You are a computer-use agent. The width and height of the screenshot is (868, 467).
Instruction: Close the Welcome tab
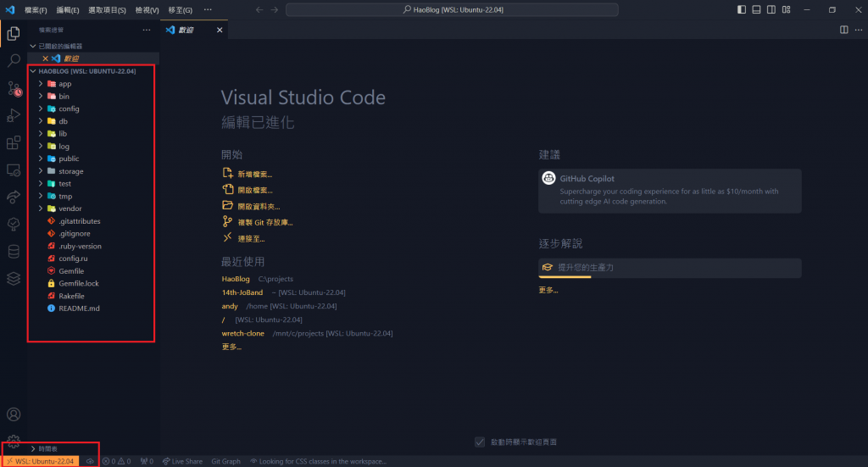[220, 30]
